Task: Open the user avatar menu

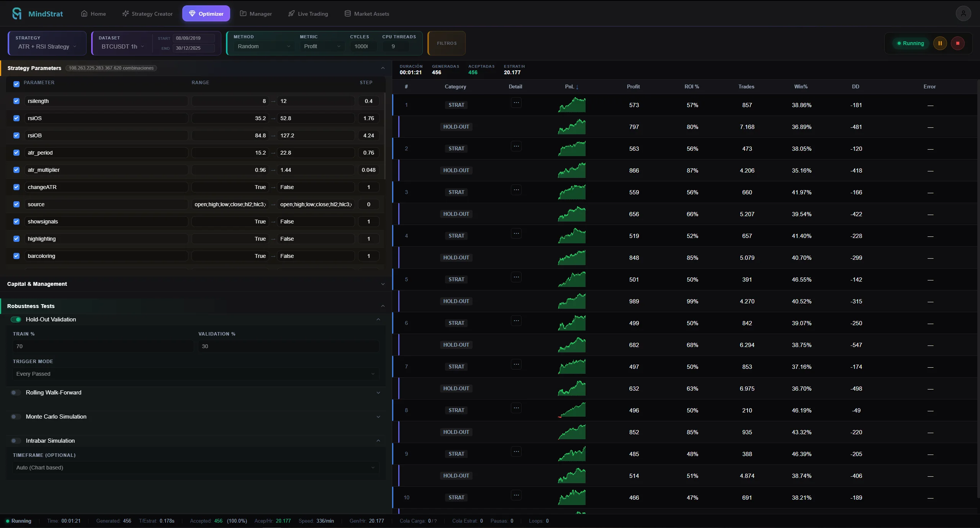Action: click(x=963, y=13)
